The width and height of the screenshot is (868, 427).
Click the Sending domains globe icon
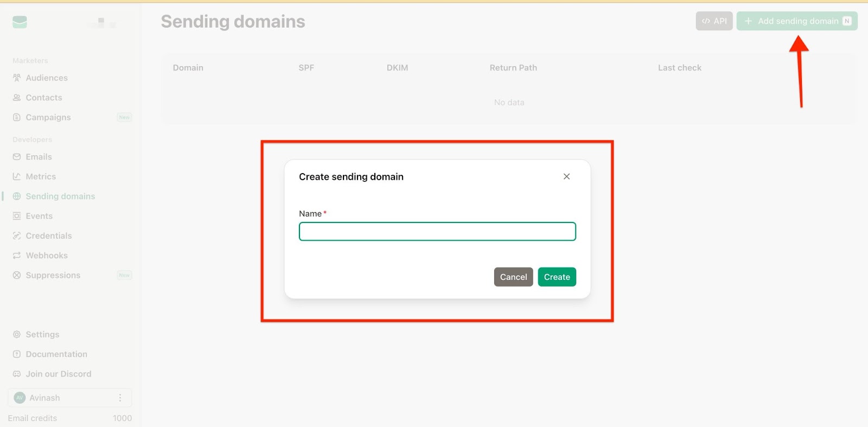tap(17, 196)
